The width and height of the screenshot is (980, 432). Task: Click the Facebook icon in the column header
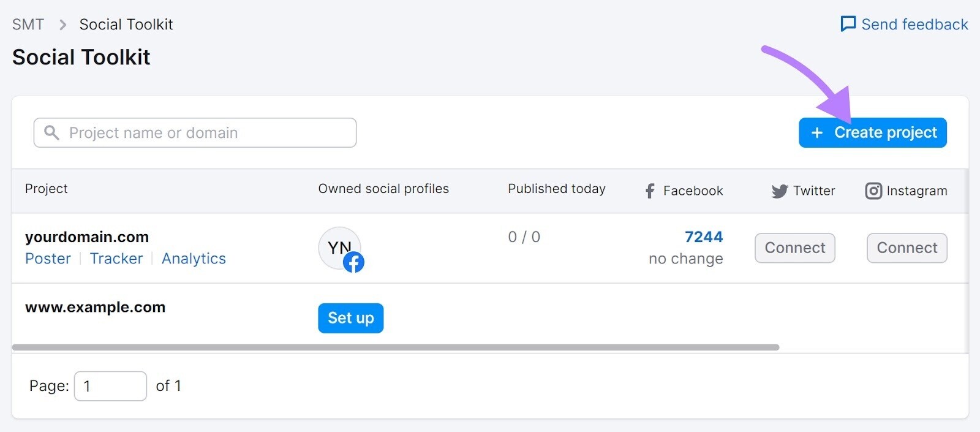point(650,191)
